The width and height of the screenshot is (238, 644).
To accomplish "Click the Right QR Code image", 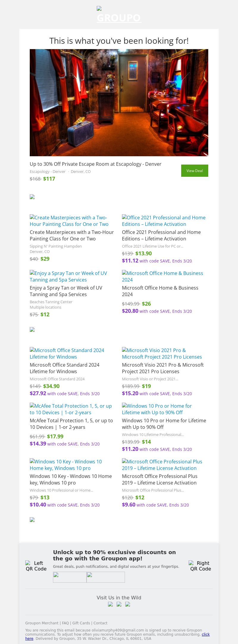I will (x=201, y=566).
